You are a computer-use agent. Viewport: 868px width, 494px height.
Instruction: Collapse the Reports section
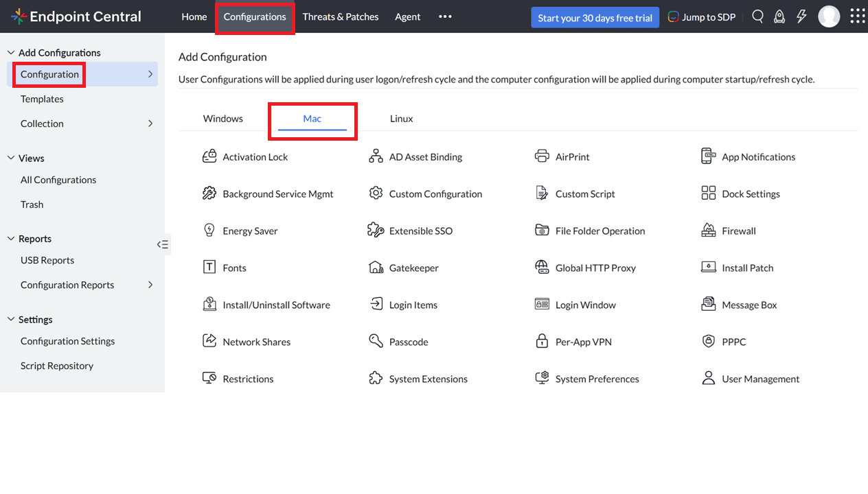[x=11, y=239]
